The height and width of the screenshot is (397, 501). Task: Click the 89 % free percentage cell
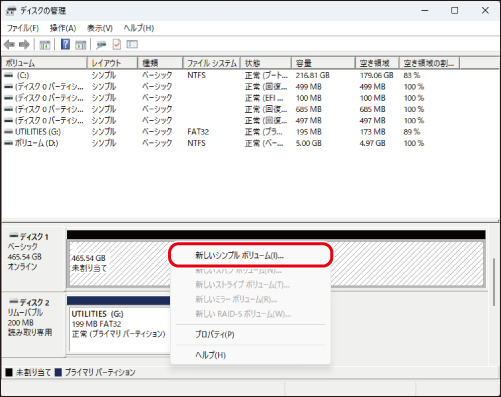(x=412, y=132)
